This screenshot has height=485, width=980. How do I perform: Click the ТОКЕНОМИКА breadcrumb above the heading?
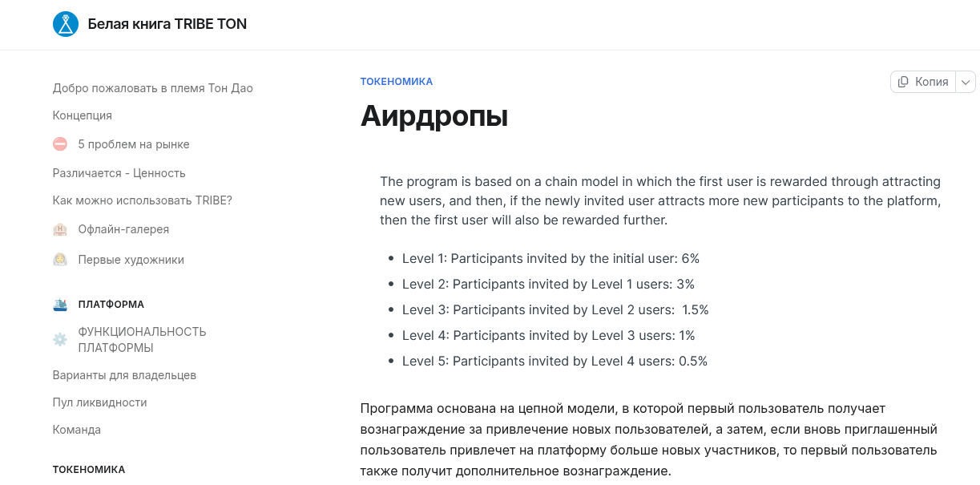pyautogui.click(x=396, y=82)
